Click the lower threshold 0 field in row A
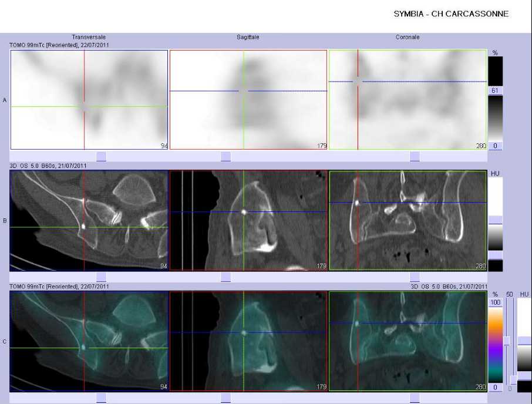The width and height of the screenshot is (532, 404). click(x=495, y=146)
